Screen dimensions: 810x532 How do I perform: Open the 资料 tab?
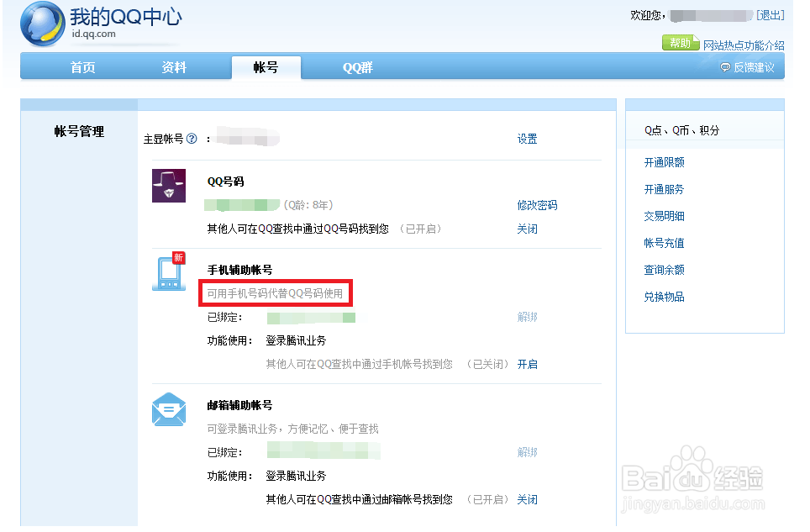(174, 68)
